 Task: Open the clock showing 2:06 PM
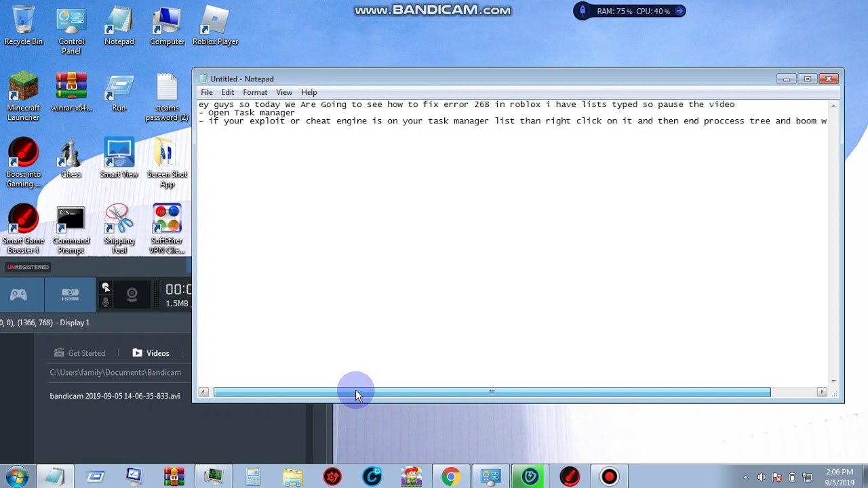point(840,476)
